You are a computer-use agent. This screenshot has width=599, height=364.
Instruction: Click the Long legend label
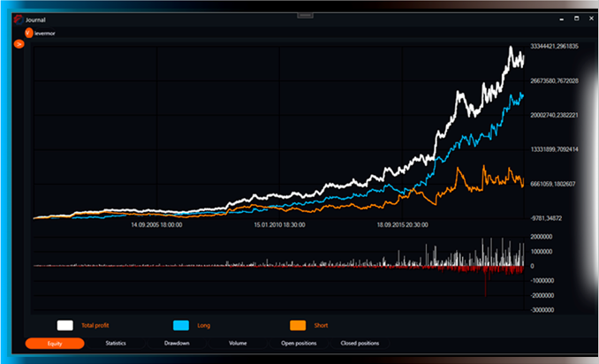pos(203,325)
